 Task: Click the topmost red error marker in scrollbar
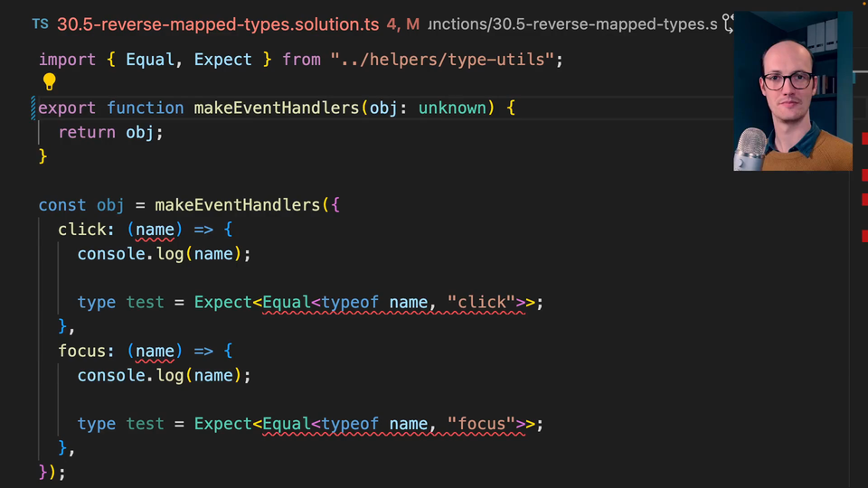[x=864, y=138]
